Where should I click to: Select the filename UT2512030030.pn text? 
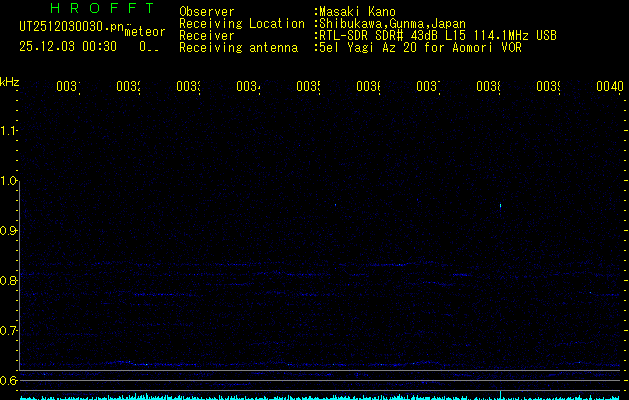(72, 27)
